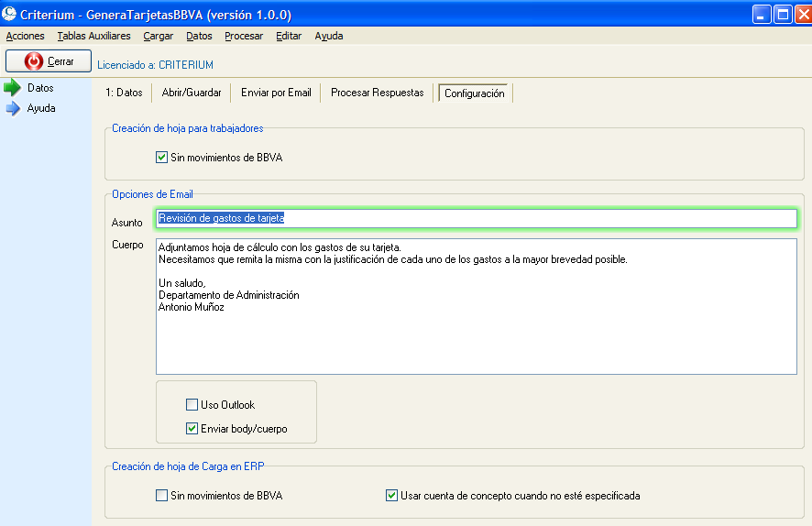This screenshot has height=526, width=812.
Task: Click the Un saludo, line in body
Action: [x=181, y=283]
